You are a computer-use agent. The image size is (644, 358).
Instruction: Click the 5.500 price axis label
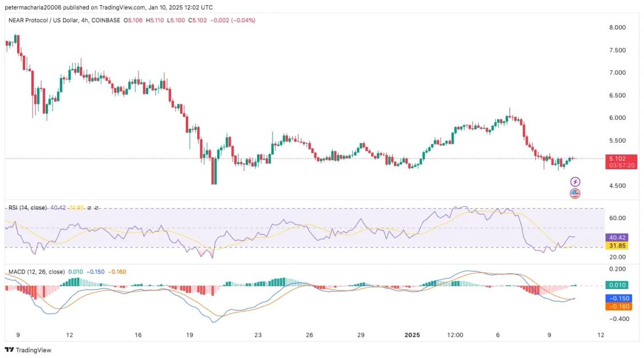[x=617, y=141]
